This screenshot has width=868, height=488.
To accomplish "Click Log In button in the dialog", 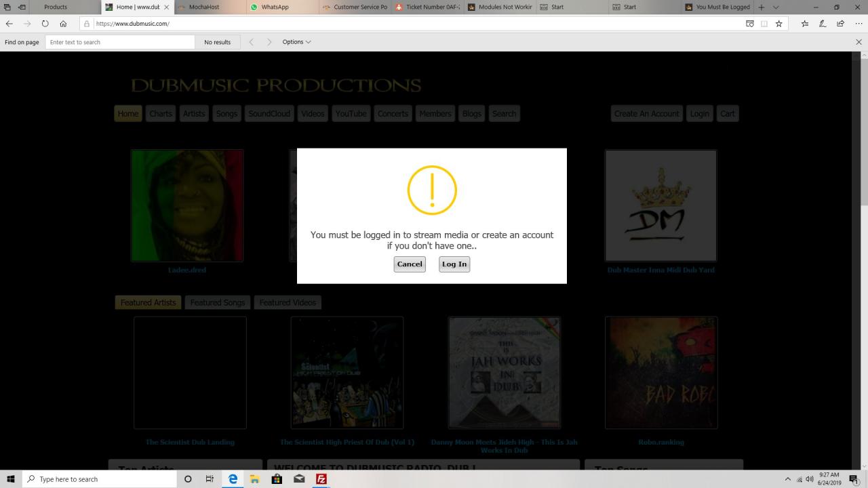I will coord(454,264).
